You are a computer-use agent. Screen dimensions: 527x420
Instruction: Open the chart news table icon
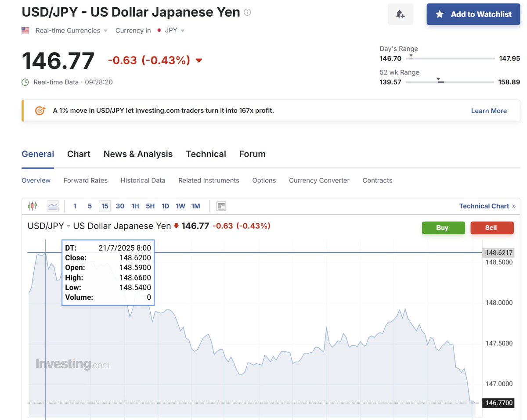pos(221,206)
